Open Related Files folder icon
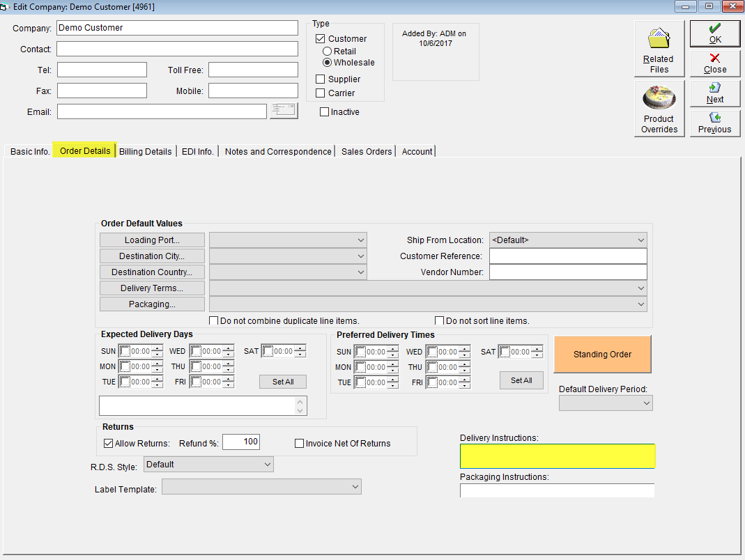Viewport: 745px width, 560px height. point(659,49)
